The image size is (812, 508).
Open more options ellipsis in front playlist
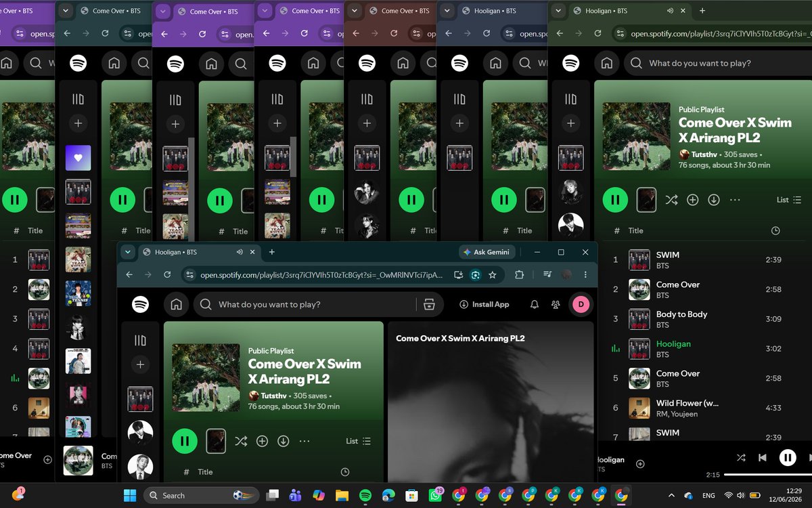(304, 441)
